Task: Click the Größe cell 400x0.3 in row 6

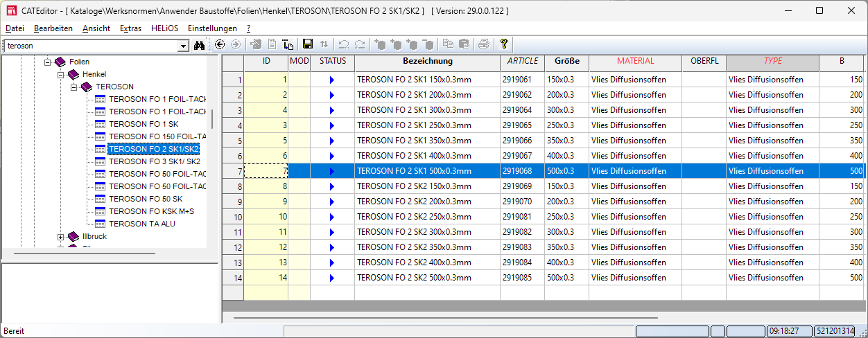Action: tap(566, 156)
